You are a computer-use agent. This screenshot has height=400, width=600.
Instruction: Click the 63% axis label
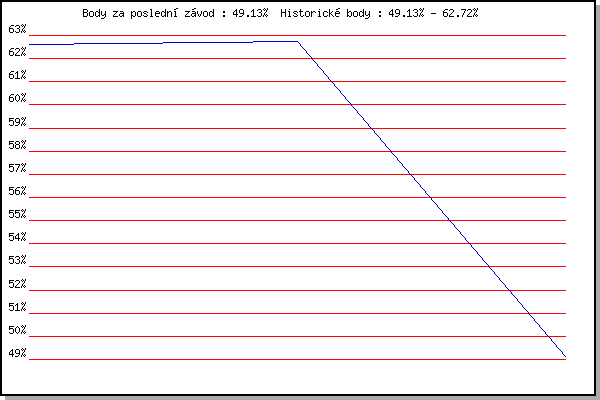[x=17, y=29]
